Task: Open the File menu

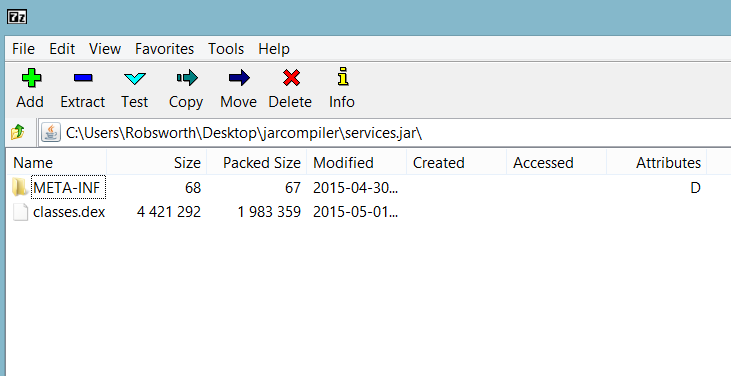Action: click(x=23, y=48)
